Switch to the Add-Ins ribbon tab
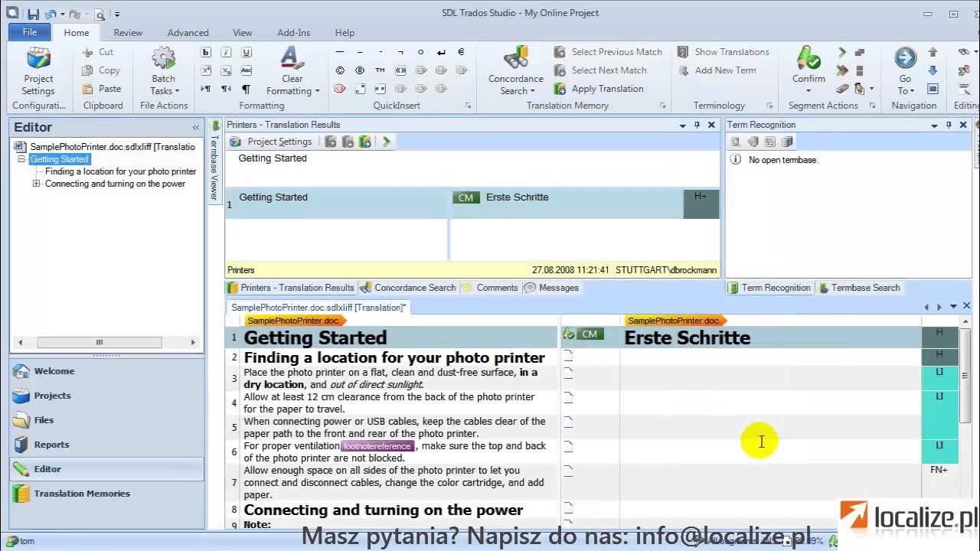The image size is (980, 551). [293, 33]
